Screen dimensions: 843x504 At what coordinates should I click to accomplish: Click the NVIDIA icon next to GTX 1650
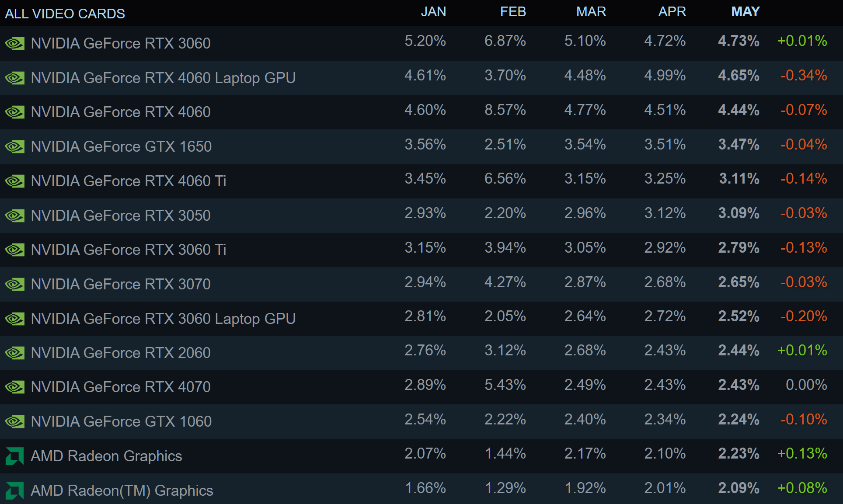click(15, 146)
